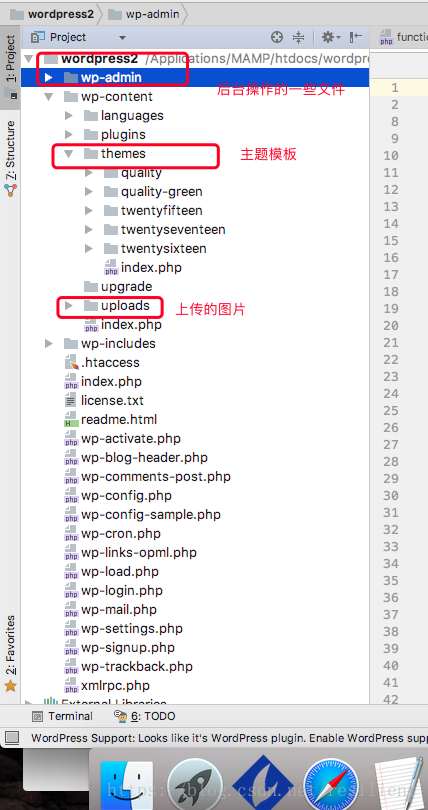Click the .htaccess file icon

pos(71,363)
